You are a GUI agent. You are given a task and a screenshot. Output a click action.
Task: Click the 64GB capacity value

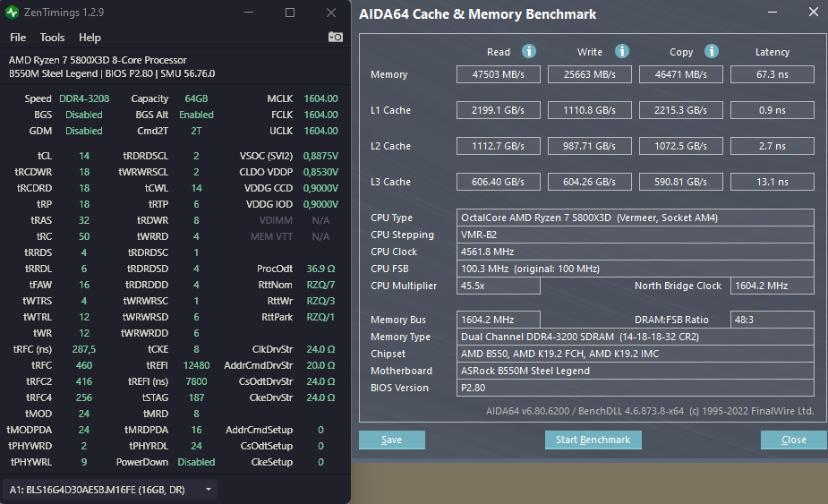coord(196,98)
